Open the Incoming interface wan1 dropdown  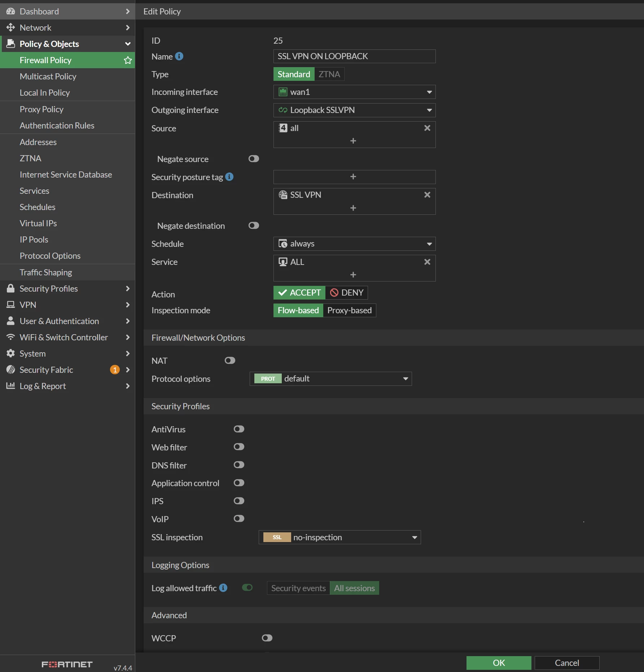(x=354, y=92)
